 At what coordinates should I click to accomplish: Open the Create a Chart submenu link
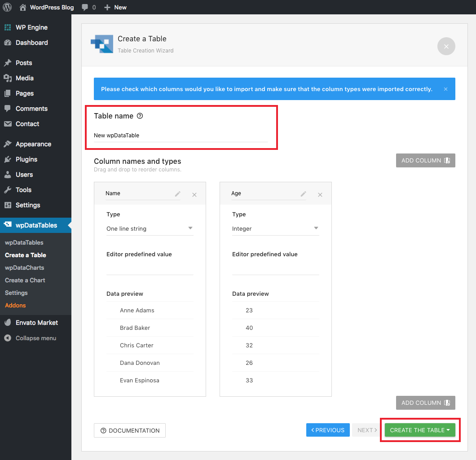point(25,280)
